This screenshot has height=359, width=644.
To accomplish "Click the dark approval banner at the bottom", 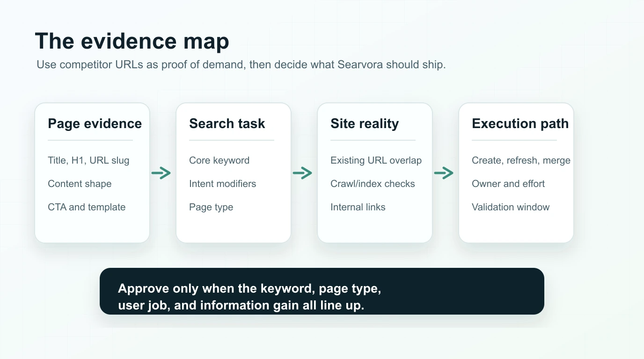I will pos(322,291).
